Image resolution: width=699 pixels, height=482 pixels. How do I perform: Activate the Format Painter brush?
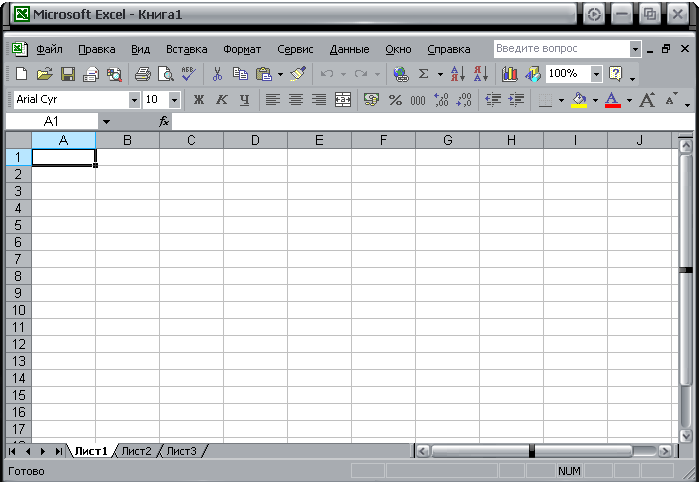point(298,74)
